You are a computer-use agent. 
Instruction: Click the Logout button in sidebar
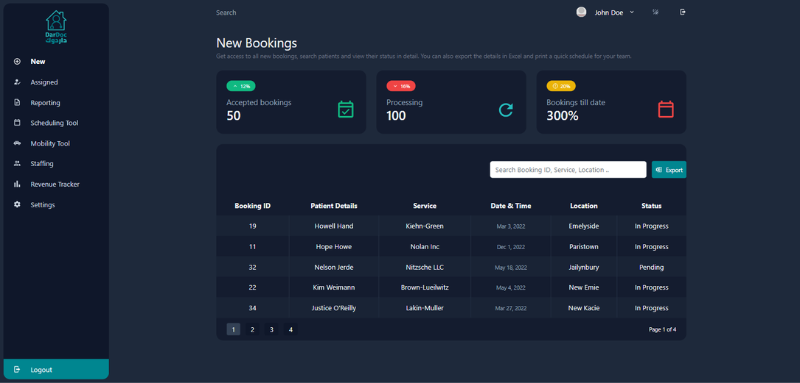click(x=56, y=369)
